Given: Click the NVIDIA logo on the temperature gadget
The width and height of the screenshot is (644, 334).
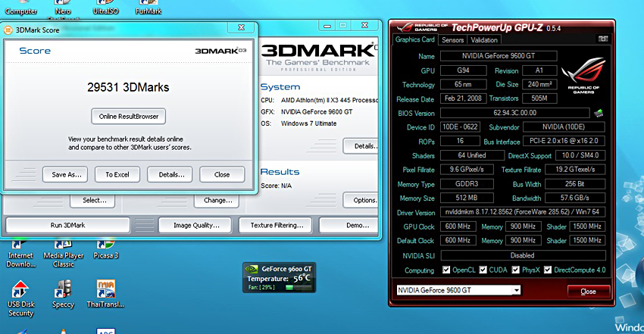Looking at the screenshot, I should coord(252,269).
